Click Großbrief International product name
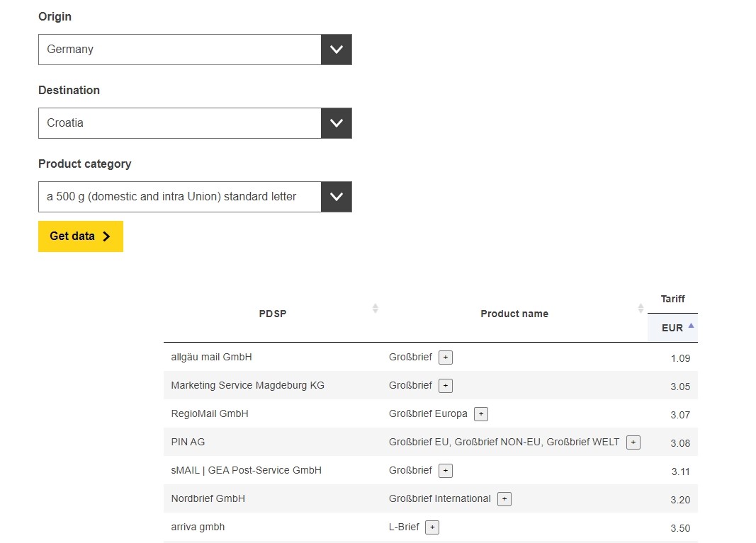 pos(440,498)
